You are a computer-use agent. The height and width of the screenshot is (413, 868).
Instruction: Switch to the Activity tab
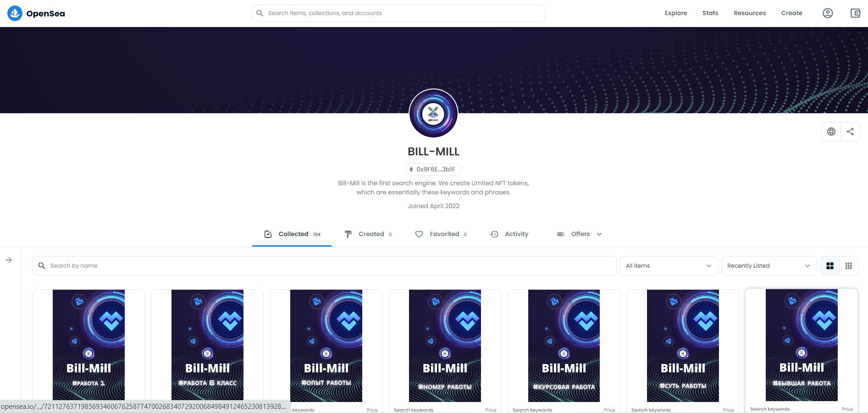point(509,234)
